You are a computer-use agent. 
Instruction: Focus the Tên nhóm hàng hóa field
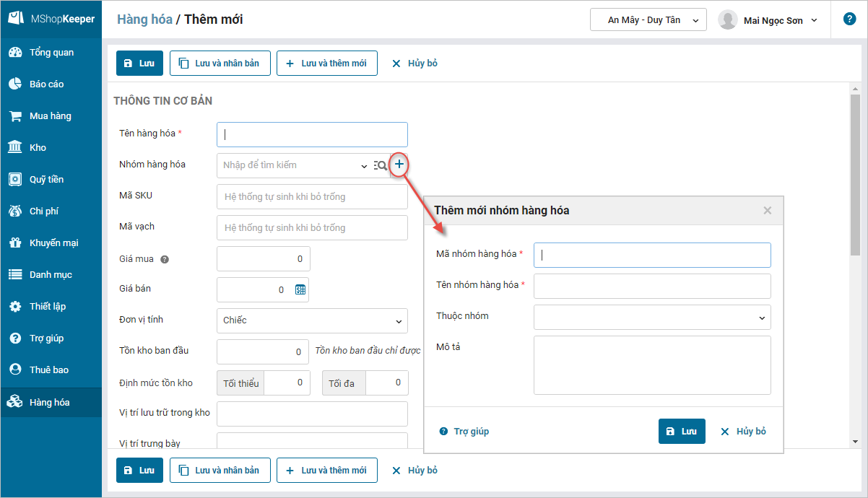tap(651, 286)
